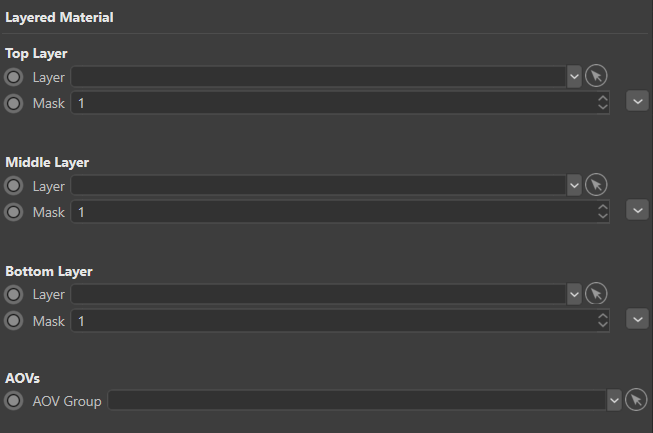Toggle the Bottom Layer's Mask connection dot

[x=14, y=321]
